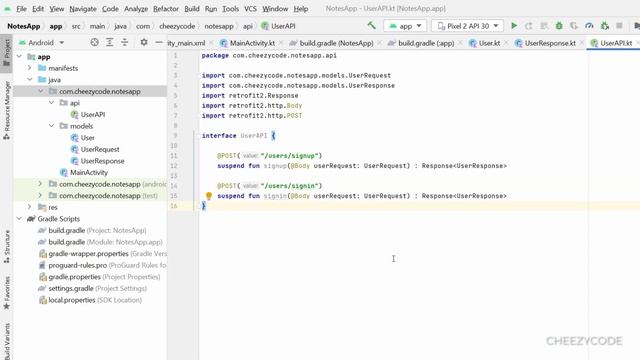Image resolution: width=640 pixels, height=360 pixels.
Task: Collapse the api package
Action: (51, 103)
